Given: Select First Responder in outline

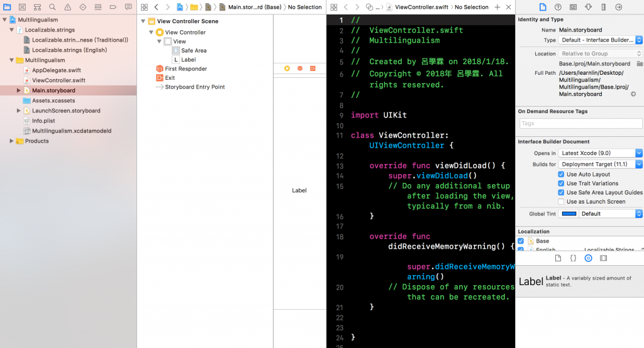Looking at the screenshot, I should tap(186, 68).
